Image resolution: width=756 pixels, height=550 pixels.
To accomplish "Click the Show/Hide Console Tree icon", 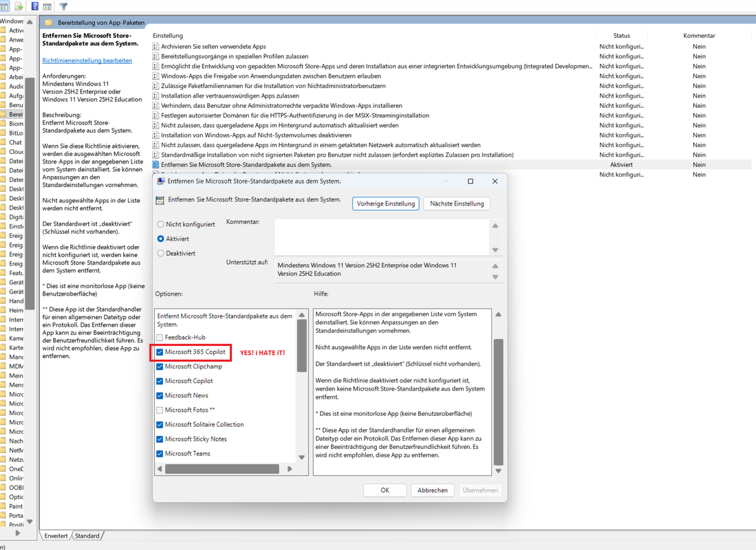I will [x=4, y=6].
